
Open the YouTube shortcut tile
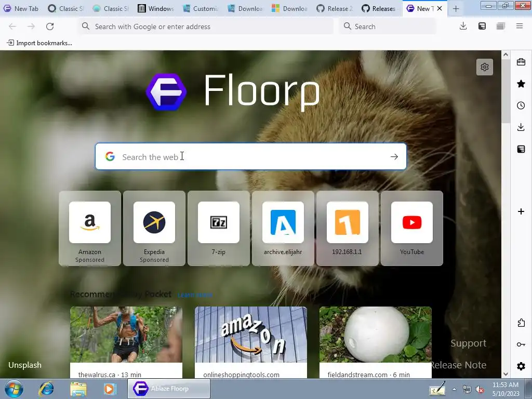(x=412, y=229)
